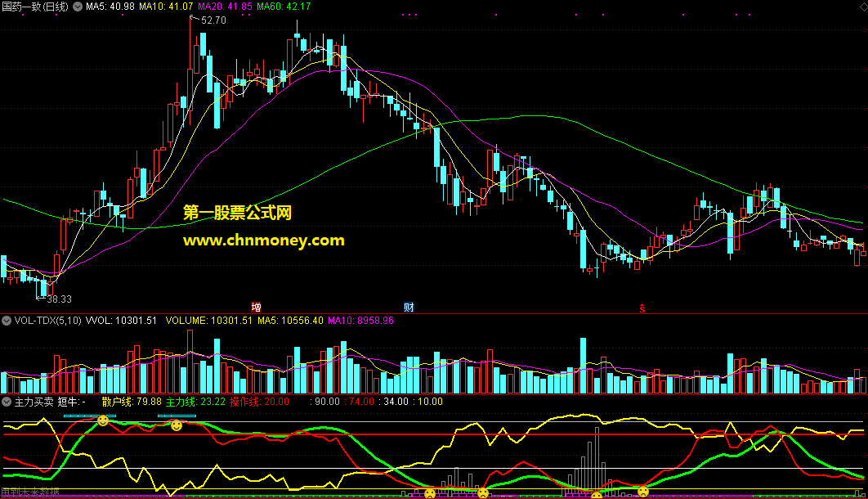Screen dimensions: 868x499
Task: Click the MA20: 41.85 label
Action: point(225,7)
